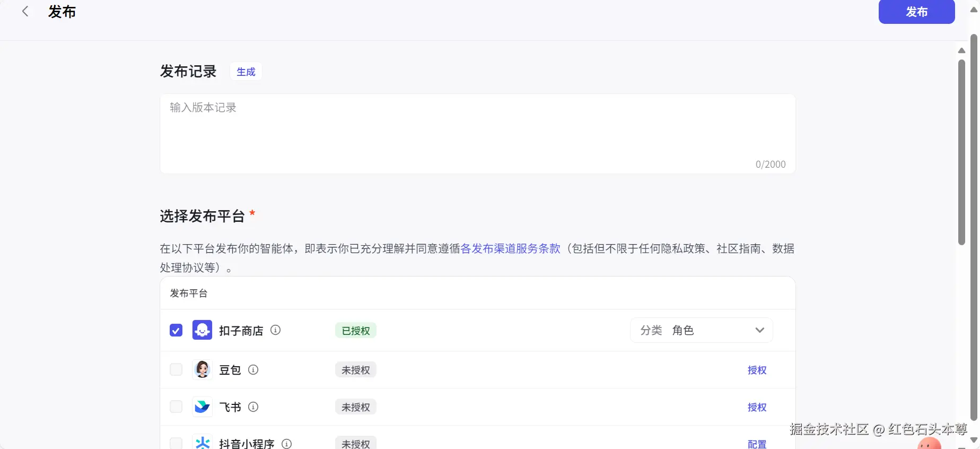Uncheck the 扣子商店 checkbox
Image resolution: width=980 pixels, height=449 pixels.
tap(176, 330)
